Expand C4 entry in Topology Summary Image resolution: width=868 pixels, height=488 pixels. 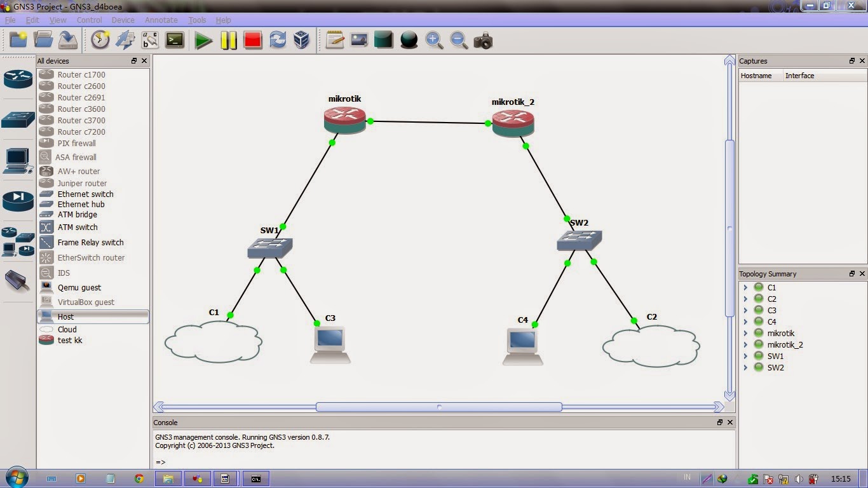coord(746,322)
